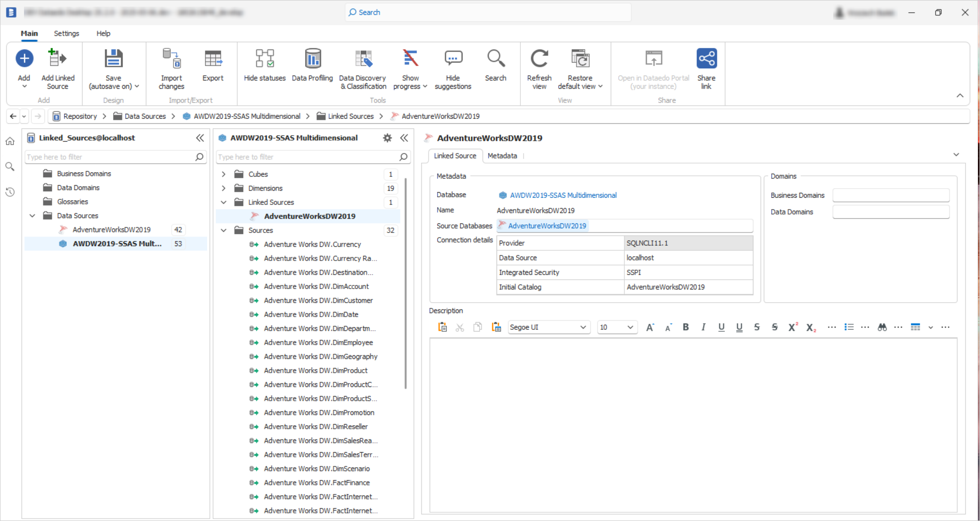Open Import changes tool
The height and width of the screenshot is (521, 980).
[x=171, y=69]
